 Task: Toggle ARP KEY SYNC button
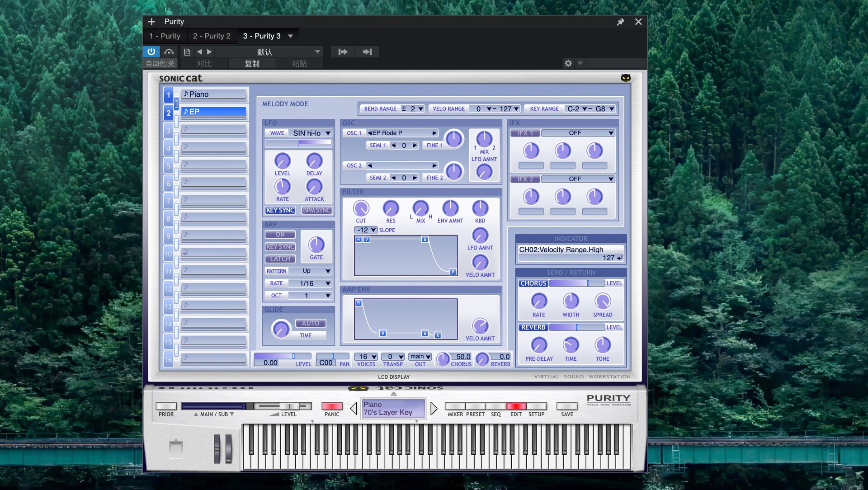tap(280, 247)
